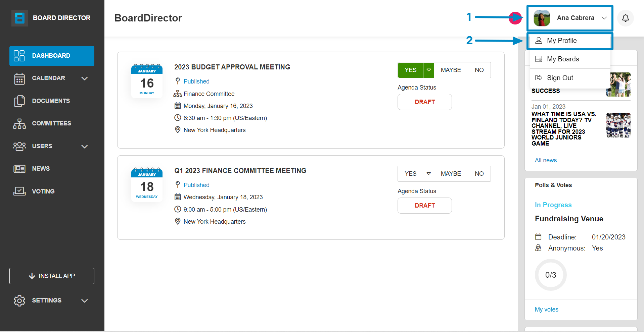
Task: Choose Sign Out from the user menu
Action: tap(570, 78)
